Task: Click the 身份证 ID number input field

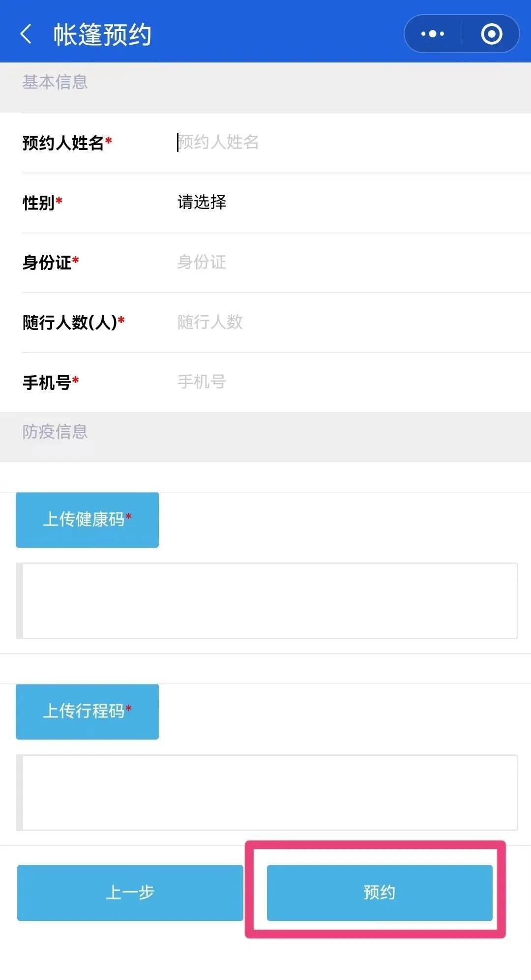Action: 344,262
